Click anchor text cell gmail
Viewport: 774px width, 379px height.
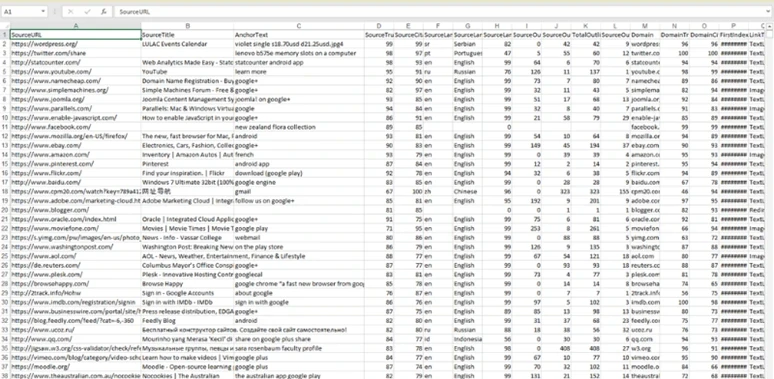[299, 191]
